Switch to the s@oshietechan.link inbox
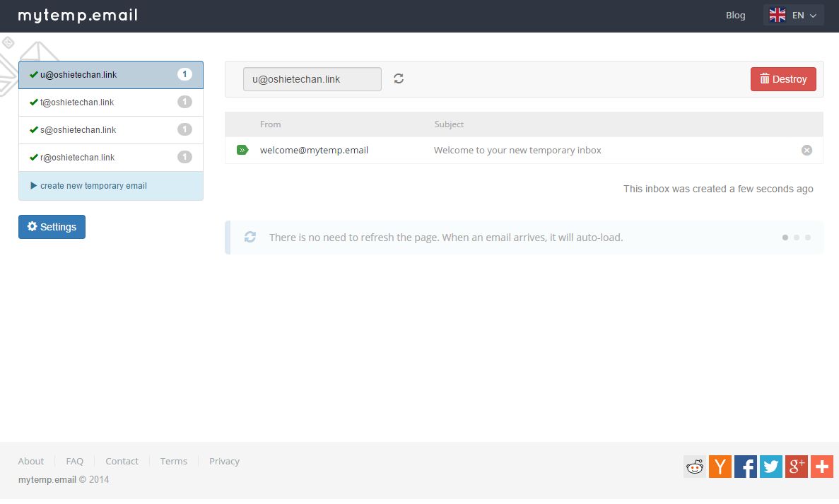Image resolution: width=839 pixels, height=504 pixels. [111, 130]
